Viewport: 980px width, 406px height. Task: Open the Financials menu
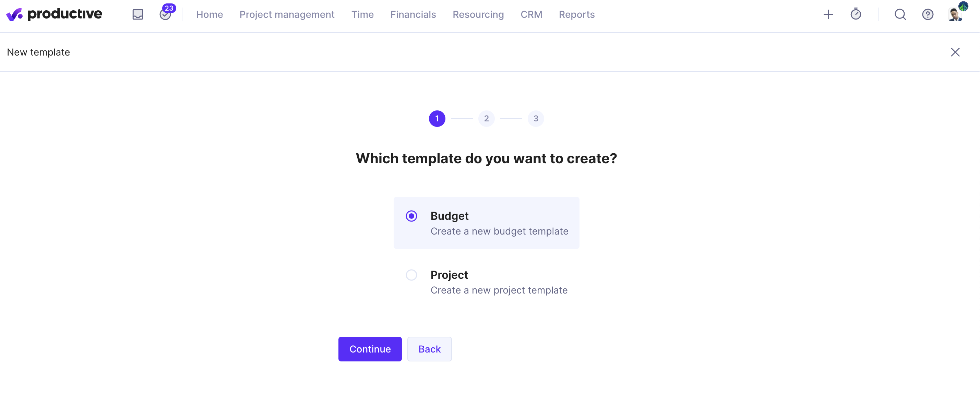tap(413, 14)
